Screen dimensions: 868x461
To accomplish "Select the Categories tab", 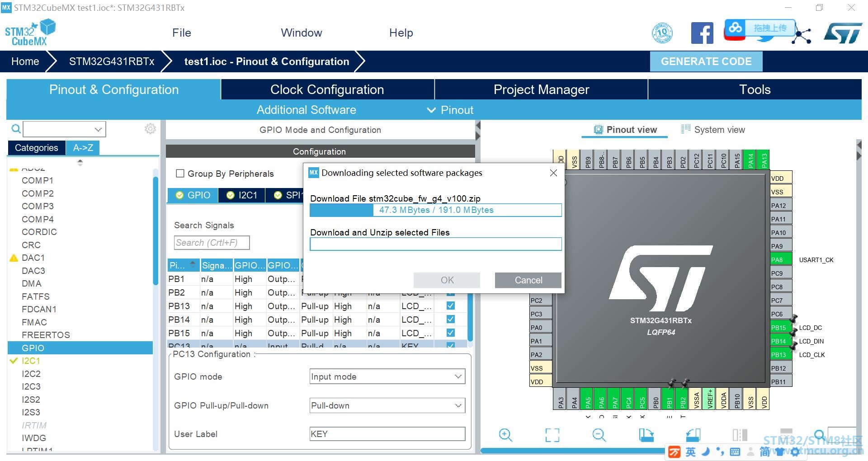I will coord(37,148).
